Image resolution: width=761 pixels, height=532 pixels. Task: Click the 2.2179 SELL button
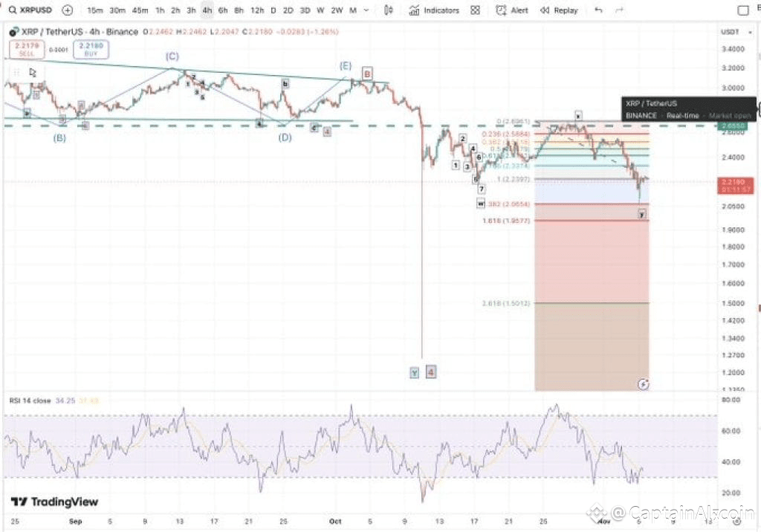[27, 50]
